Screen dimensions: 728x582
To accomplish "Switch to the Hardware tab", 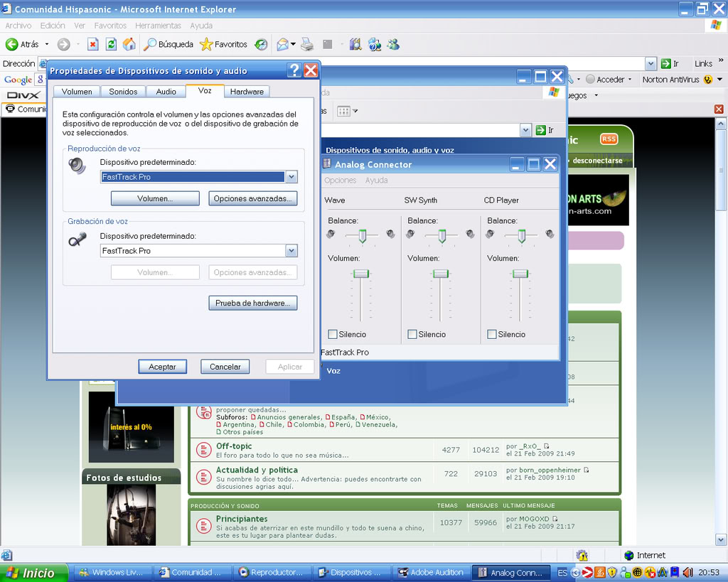I will (x=247, y=92).
